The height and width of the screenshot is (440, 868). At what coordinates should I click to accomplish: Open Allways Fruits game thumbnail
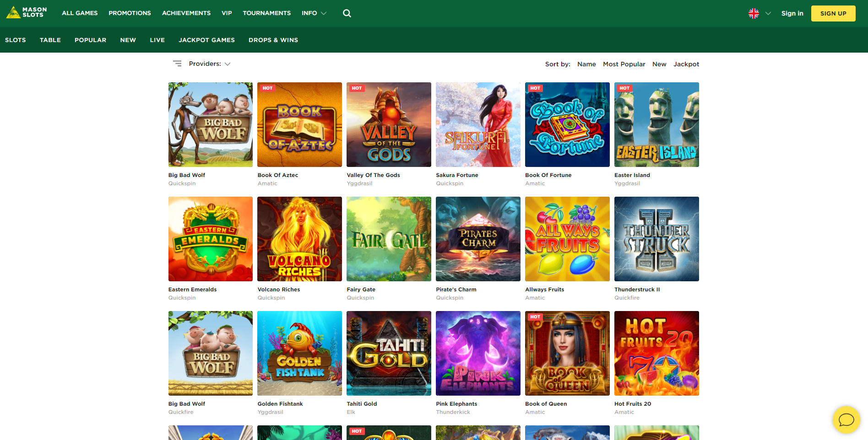point(568,239)
